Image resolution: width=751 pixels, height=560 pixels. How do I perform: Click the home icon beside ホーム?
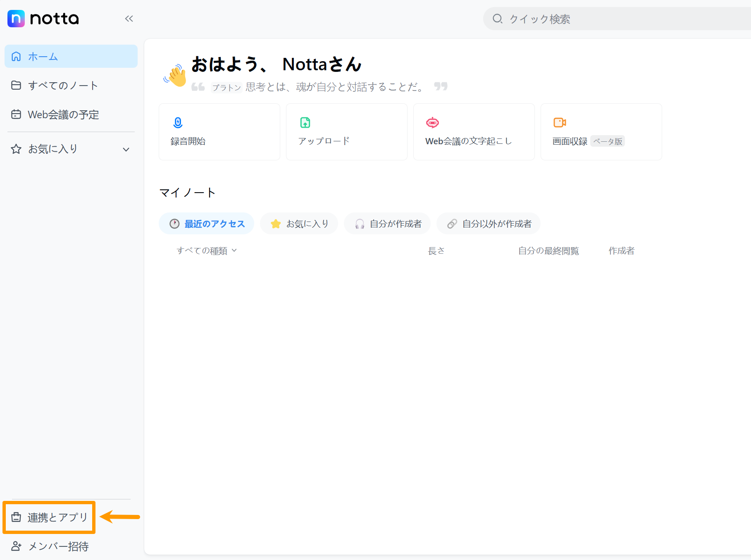16,56
